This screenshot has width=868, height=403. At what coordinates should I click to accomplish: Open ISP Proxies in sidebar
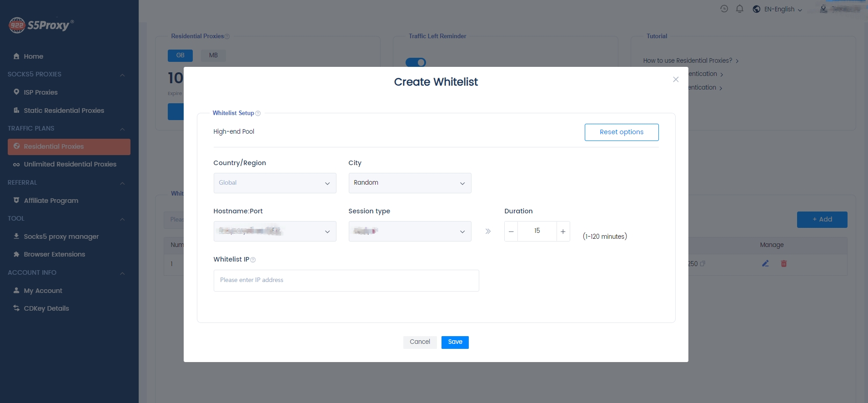40,92
